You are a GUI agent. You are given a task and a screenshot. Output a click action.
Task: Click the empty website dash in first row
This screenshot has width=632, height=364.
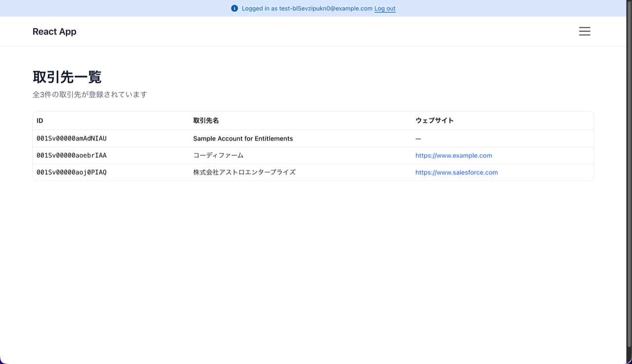(x=418, y=139)
